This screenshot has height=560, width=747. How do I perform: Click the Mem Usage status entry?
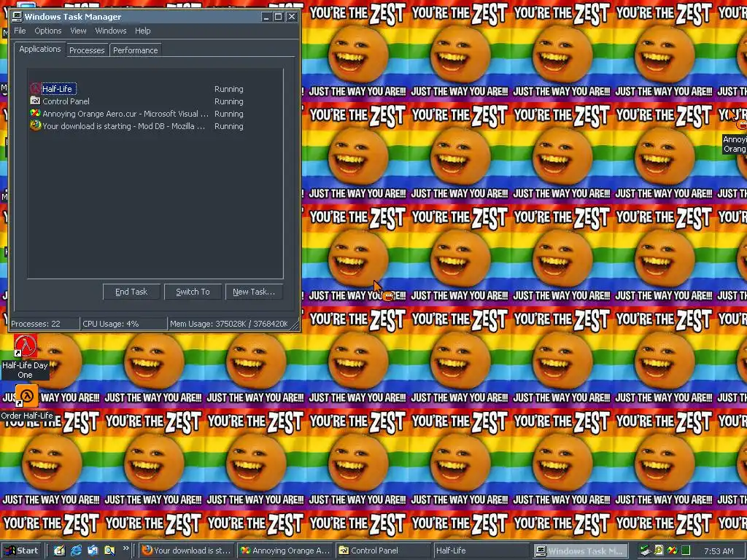(229, 324)
